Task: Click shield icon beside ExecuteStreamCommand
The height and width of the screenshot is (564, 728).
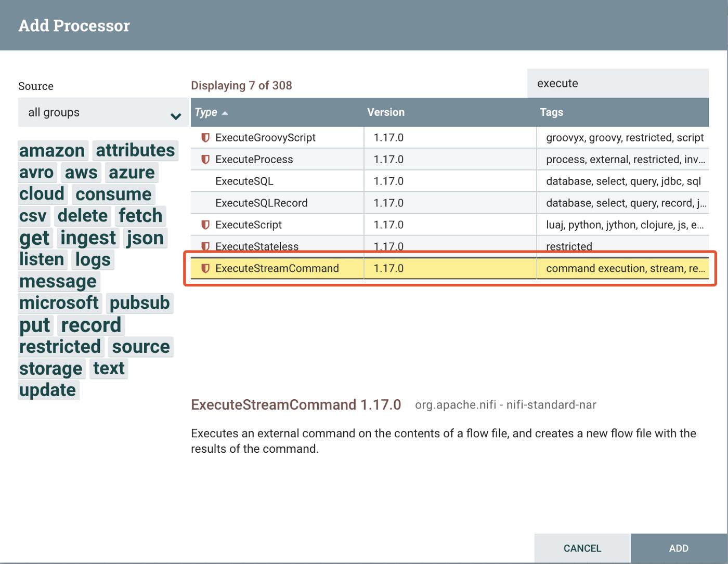Action: pyautogui.click(x=205, y=269)
